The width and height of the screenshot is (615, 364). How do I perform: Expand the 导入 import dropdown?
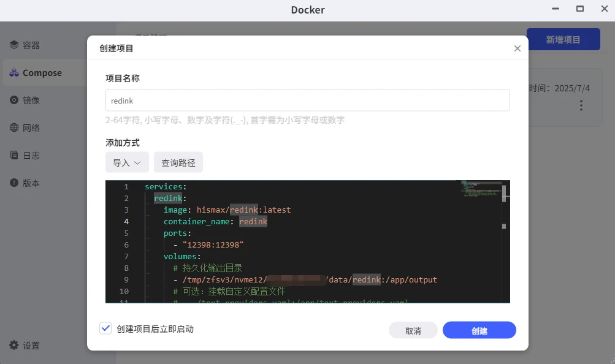point(127,163)
